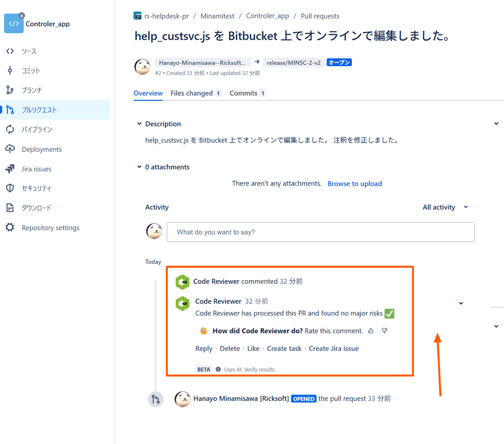This screenshot has width=504, height=444.
Task: Click the pull request opened activity icon
Action: (156, 399)
